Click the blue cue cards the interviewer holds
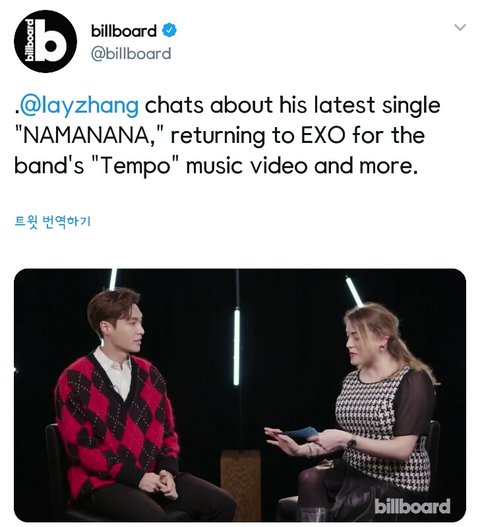The height and width of the screenshot is (527, 480). [299, 432]
